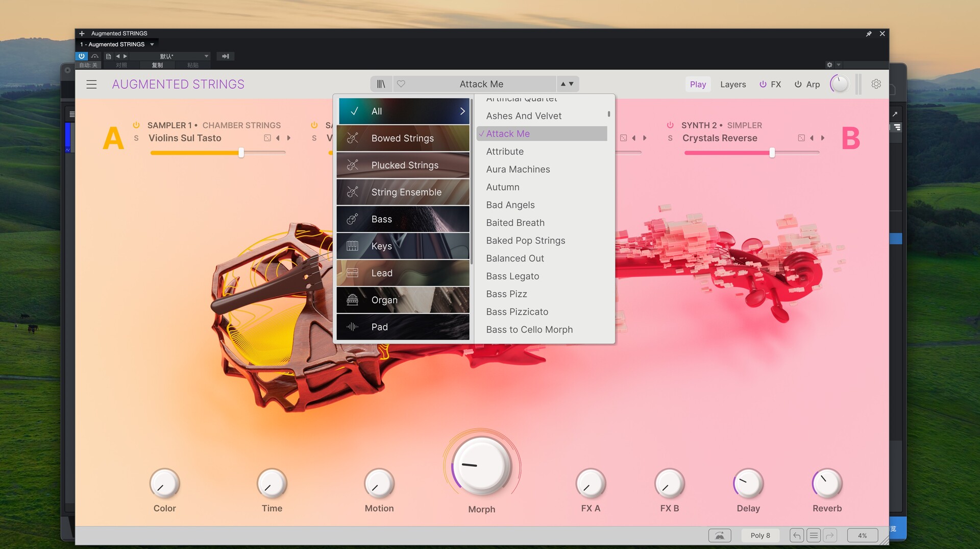The width and height of the screenshot is (980, 549).
Task: Click the redo arrow in status bar
Action: (830, 535)
